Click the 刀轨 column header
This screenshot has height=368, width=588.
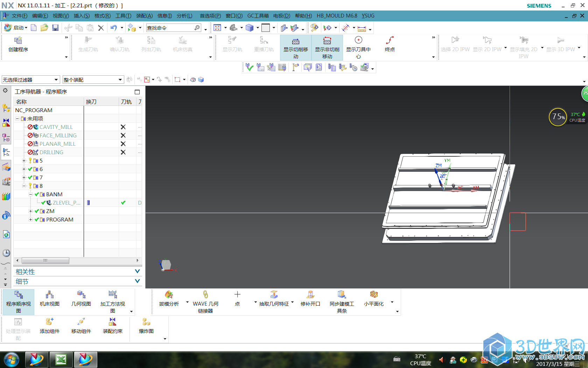coord(127,102)
